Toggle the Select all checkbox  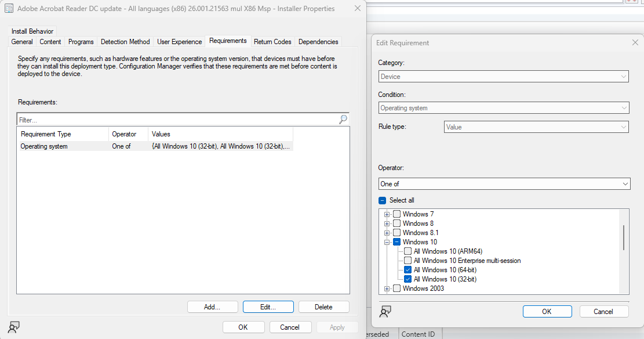click(x=383, y=200)
